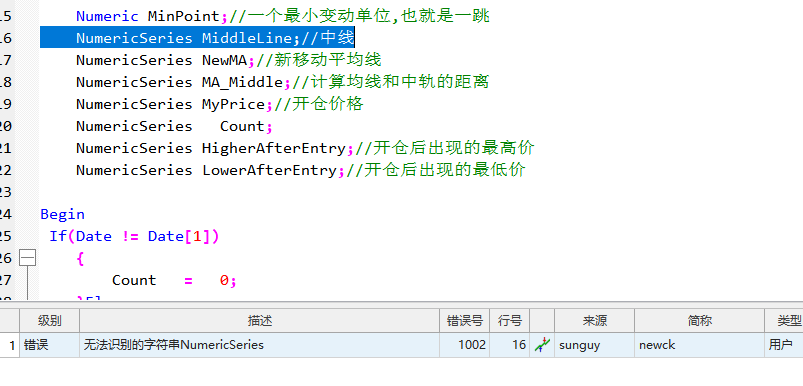Click the newck short name cell
This screenshot has width=803, height=386.
click(700, 345)
